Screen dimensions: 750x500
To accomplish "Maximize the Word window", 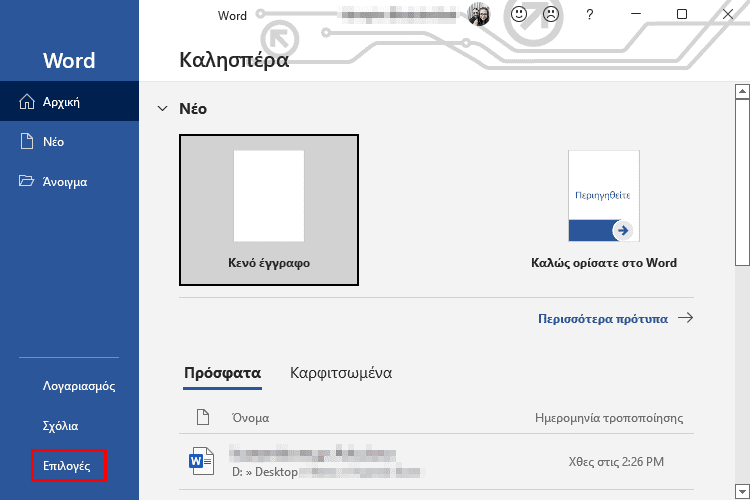I will tap(682, 14).
